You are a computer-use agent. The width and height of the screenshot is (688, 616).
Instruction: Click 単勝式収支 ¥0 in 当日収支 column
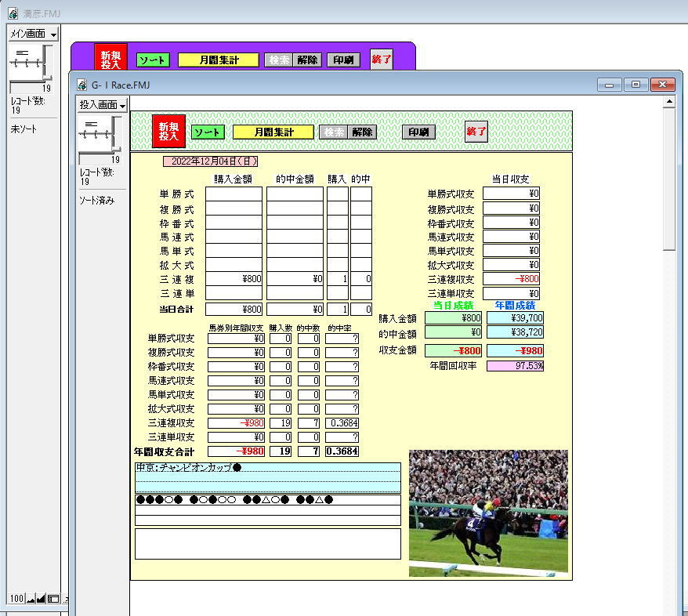[511, 194]
